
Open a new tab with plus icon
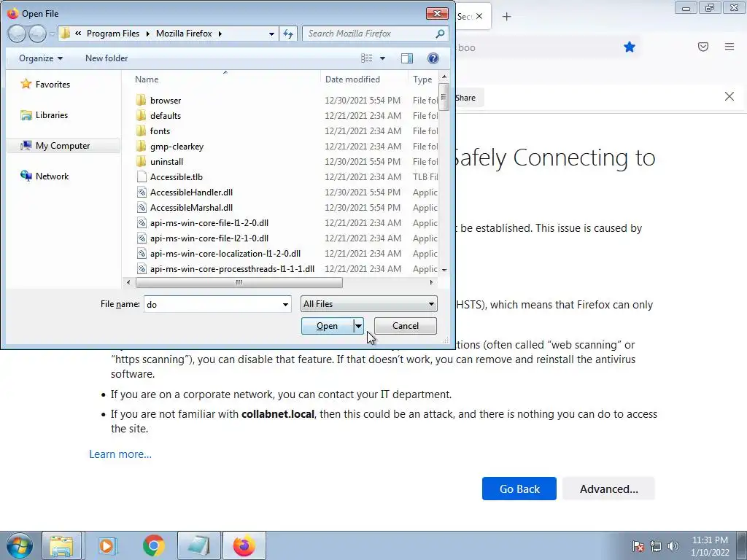click(x=506, y=17)
